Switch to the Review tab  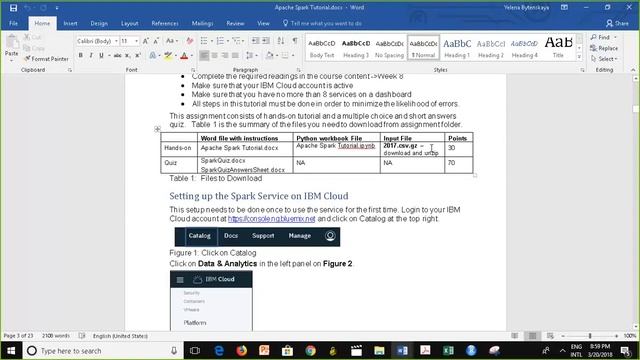click(235, 23)
